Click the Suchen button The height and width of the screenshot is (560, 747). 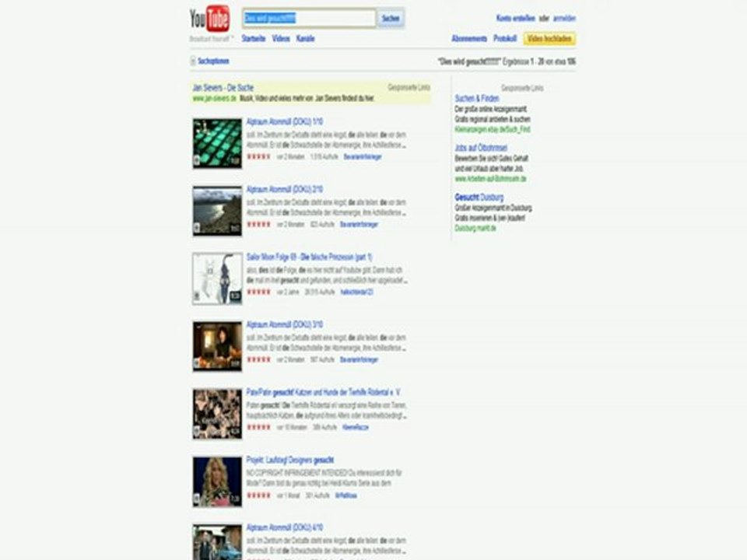pyautogui.click(x=391, y=19)
